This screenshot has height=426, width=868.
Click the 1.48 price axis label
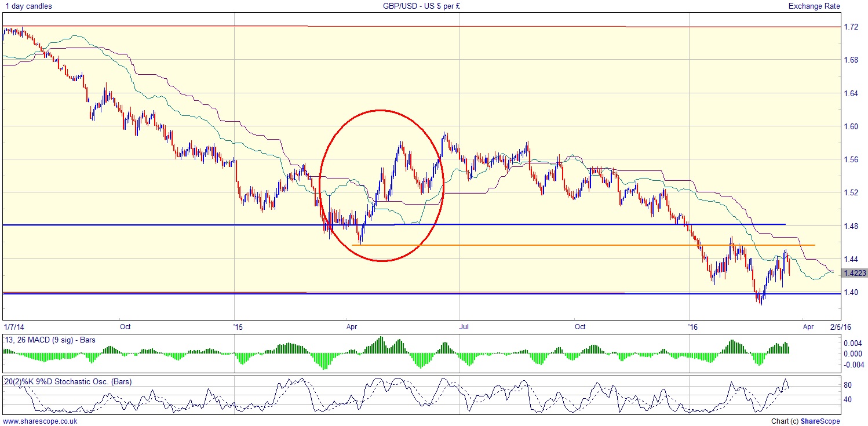point(851,226)
